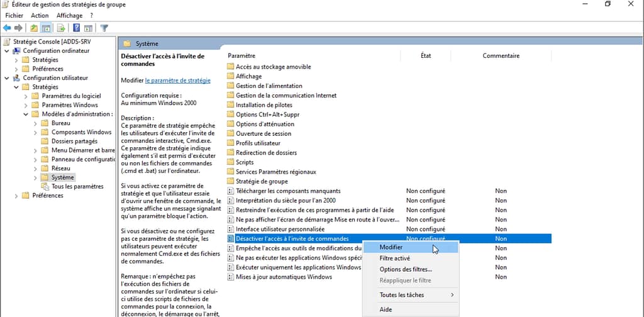Choose Modifier in the context menu
This screenshot has height=317, width=644.
tap(391, 247)
